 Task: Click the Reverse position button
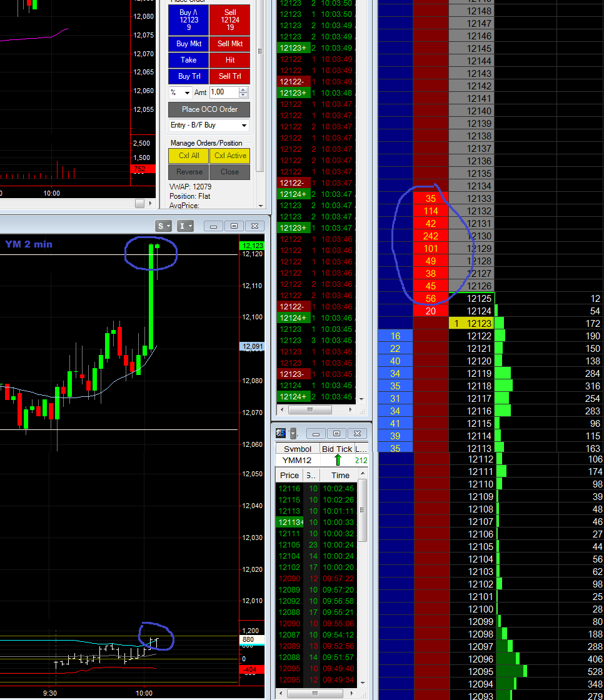click(x=189, y=172)
